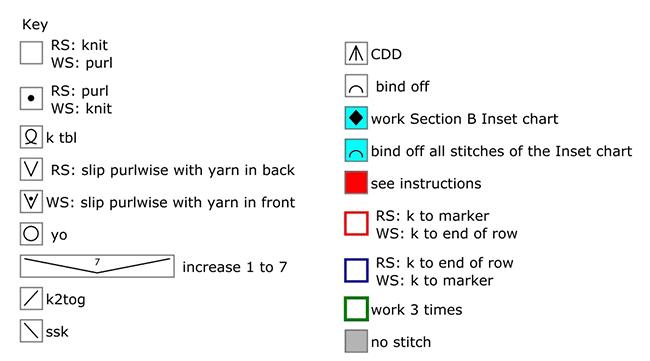The width and height of the screenshot is (650, 361).
Task: Click the yo circle symbol
Action: pyautogui.click(x=31, y=234)
